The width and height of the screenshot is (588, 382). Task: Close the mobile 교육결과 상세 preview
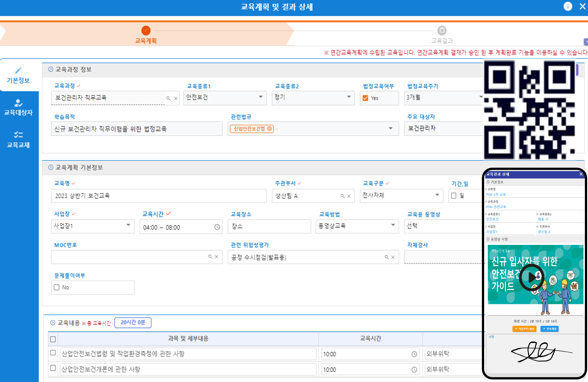[x=581, y=174]
